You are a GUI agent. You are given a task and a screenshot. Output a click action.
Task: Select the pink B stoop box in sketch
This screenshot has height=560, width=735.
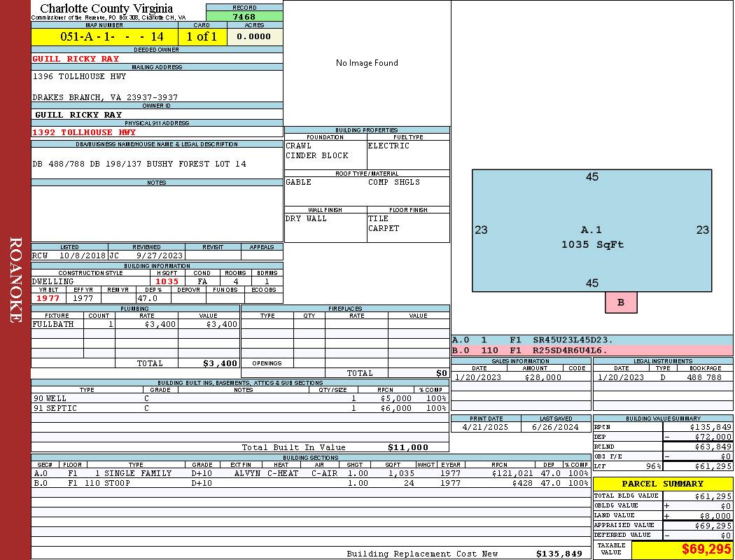pyautogui.click(x=621, y=302)
